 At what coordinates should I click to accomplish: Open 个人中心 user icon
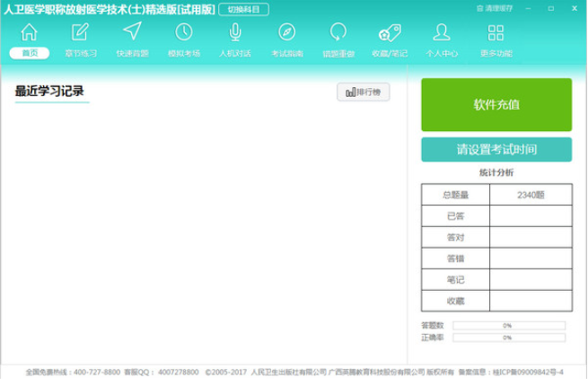pos(442,32)
